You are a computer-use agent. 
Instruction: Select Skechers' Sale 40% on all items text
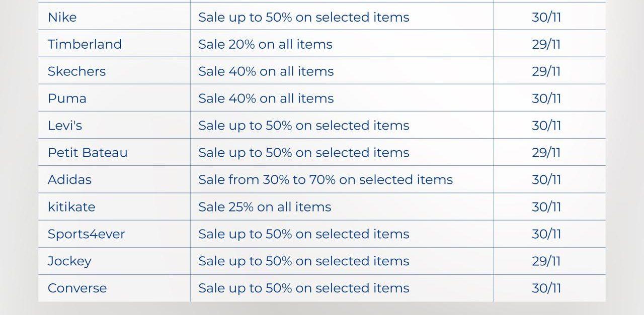coord(266,71)
